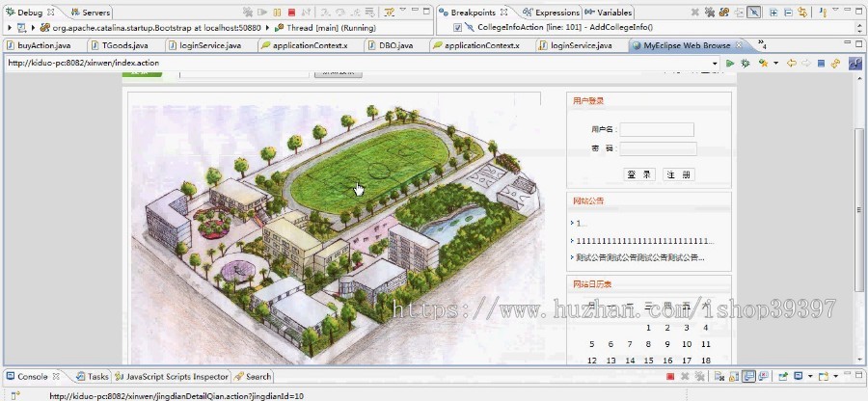The height and width of the screenshot is (401, 868).
Task: Pin the Console view
Action: tap(783, 377)
